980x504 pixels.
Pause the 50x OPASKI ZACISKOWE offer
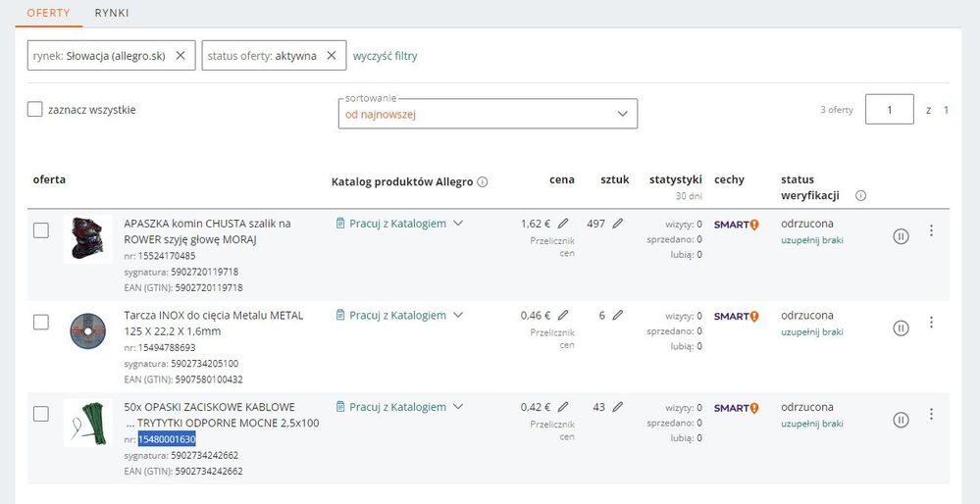click(x=901, y=420)
